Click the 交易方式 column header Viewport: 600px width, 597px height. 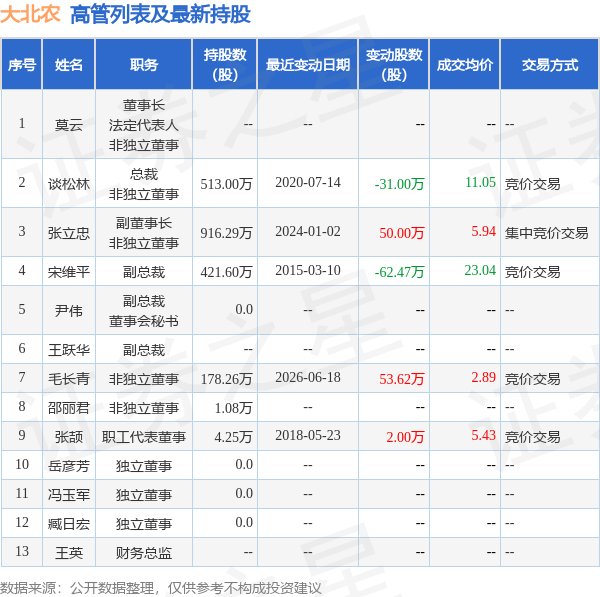(550, 65)
